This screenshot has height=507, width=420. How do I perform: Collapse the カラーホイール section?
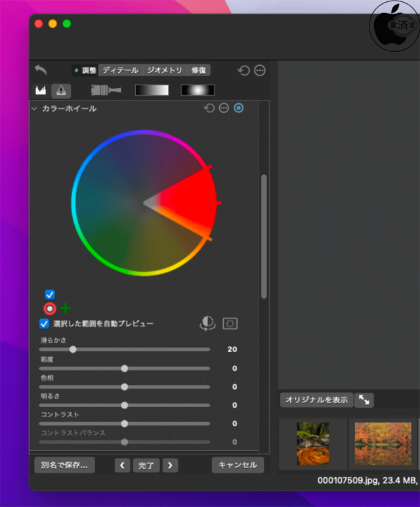34,108
